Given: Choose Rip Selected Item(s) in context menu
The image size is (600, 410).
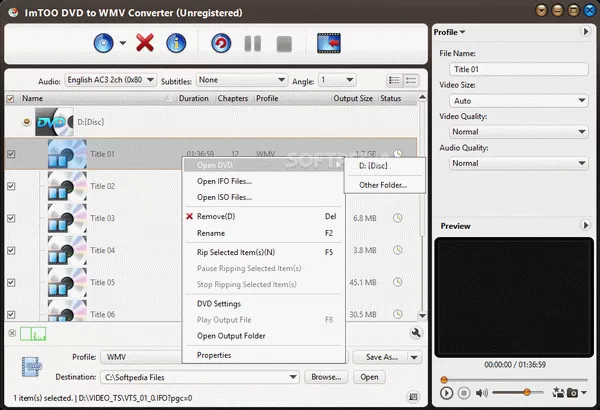Looking at the screenshot, I should pos(263,252).
